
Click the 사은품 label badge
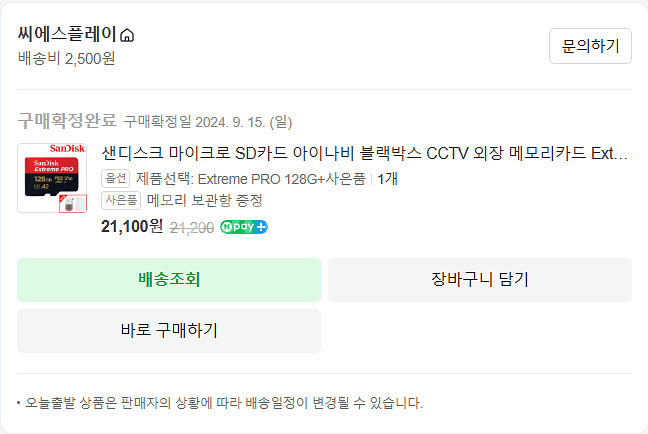pyautogui.click(x=122, y=200)
